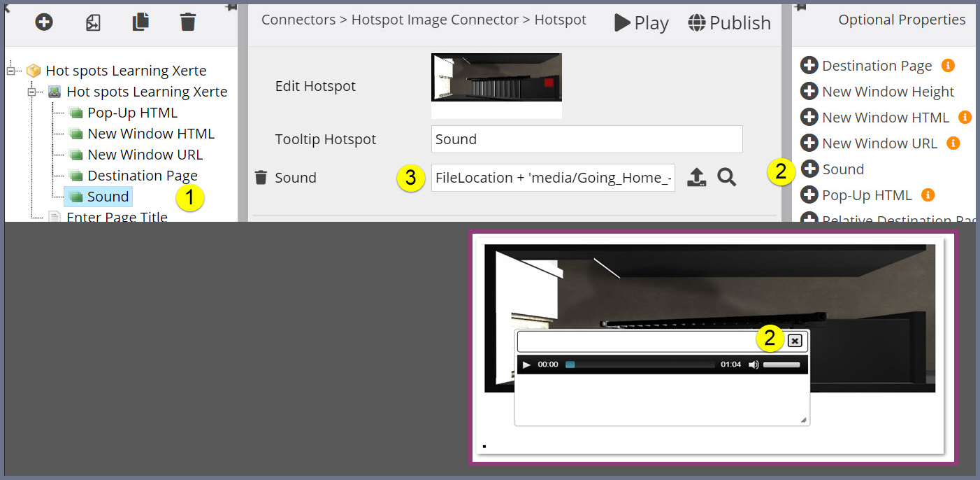Click the resize handle of the popup text area

805,419
